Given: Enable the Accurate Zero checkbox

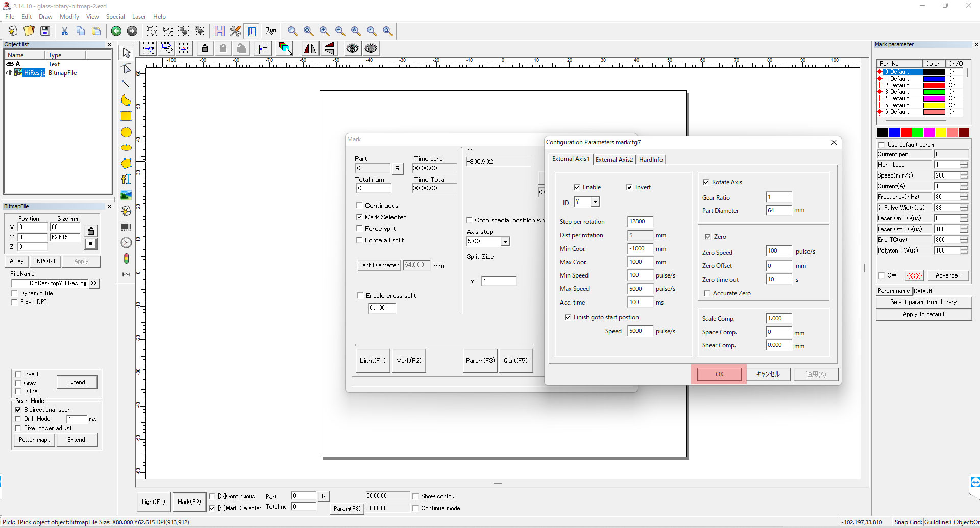Looking at the screenshot, I should click(707, 293).
